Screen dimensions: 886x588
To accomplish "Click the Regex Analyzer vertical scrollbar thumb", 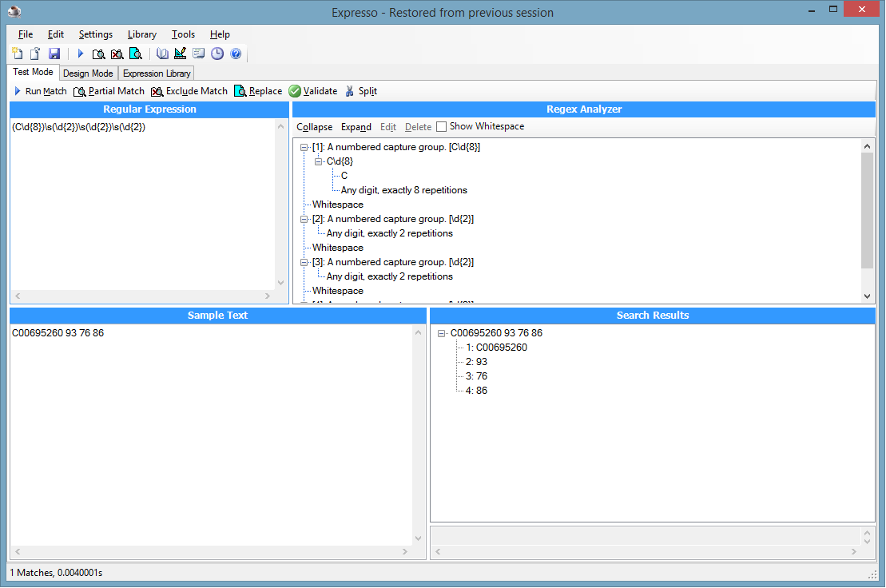I will [867, 210].
